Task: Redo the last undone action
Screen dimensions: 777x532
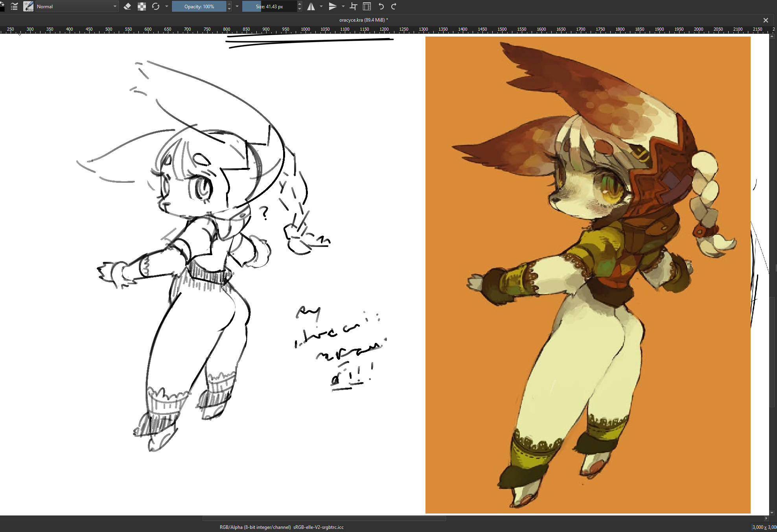Action: [394, 6]
